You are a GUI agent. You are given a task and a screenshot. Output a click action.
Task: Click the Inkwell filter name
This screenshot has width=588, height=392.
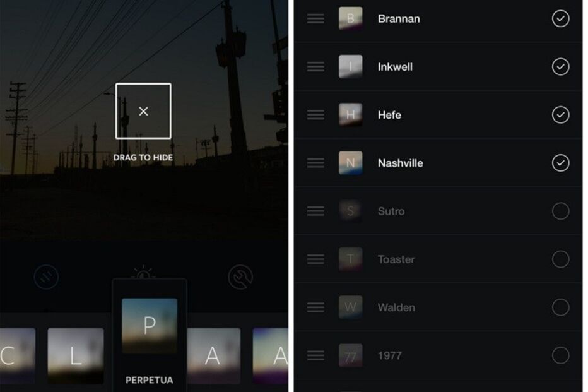(x=395, y=67)
